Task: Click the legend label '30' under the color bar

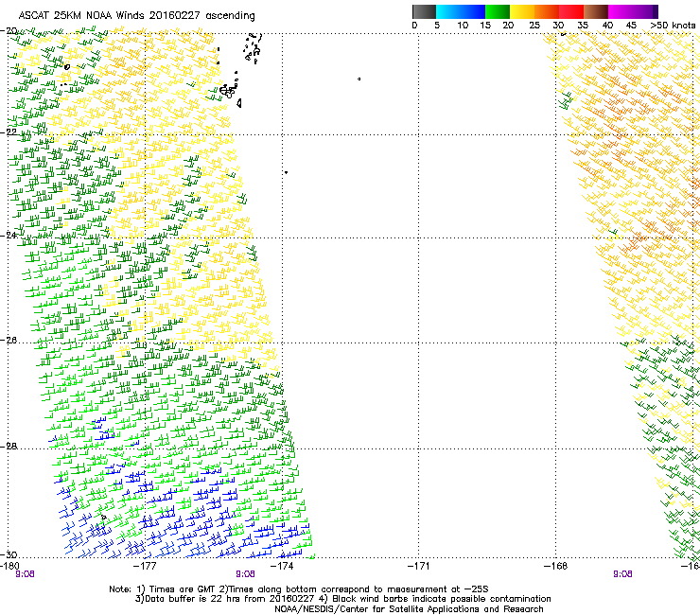Action: (558, 26)
